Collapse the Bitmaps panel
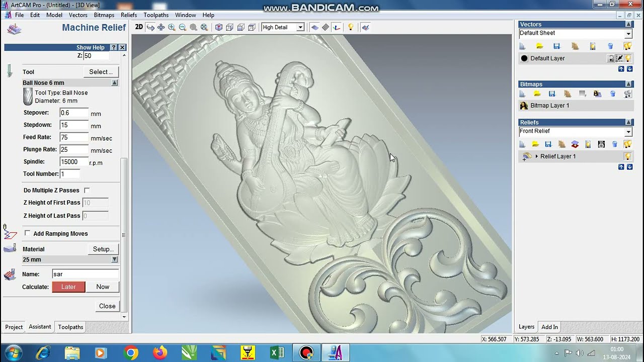The height and width of the screenshot is (362, 644). coord(628,84)
